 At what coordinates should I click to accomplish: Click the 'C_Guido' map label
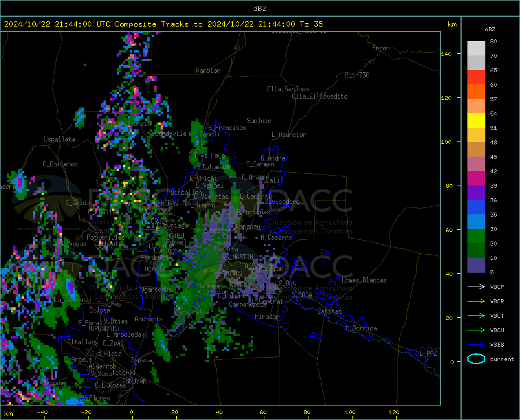tap(77, 203)
